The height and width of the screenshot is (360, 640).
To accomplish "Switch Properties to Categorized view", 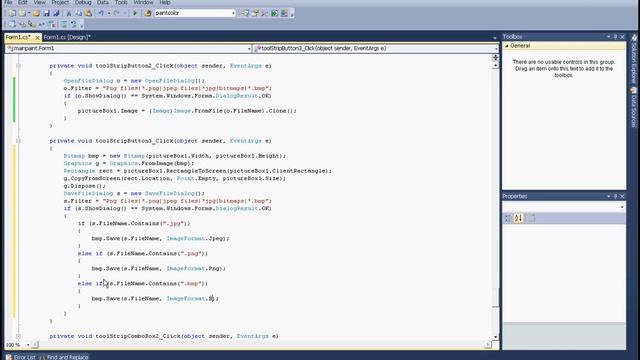I will click(x=508, y=218).
